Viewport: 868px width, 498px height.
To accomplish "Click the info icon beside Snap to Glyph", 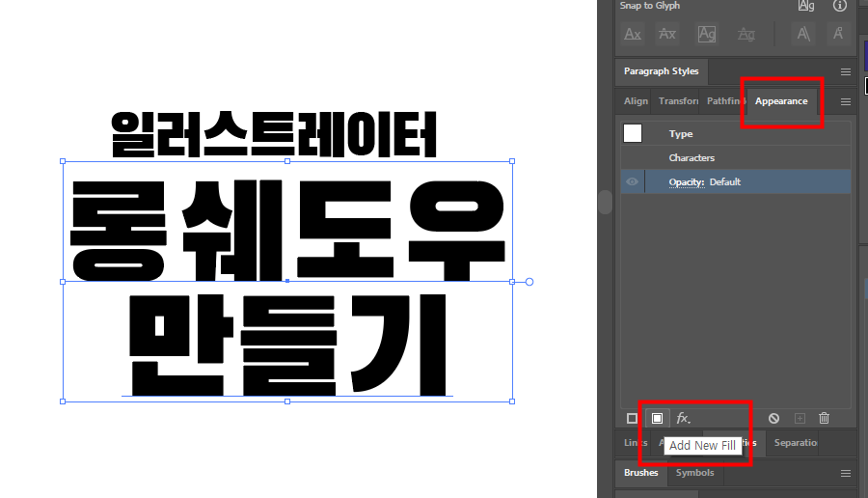I will (840, 6).
